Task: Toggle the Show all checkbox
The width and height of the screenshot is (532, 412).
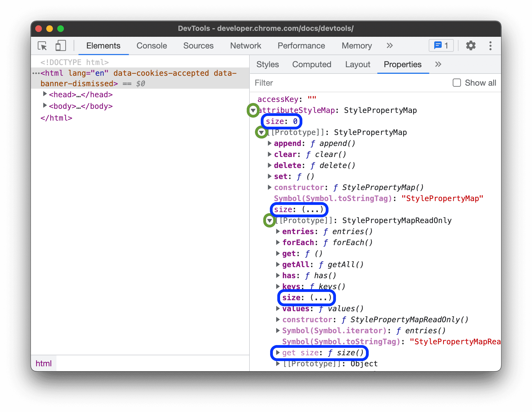Action: point(456,83)
